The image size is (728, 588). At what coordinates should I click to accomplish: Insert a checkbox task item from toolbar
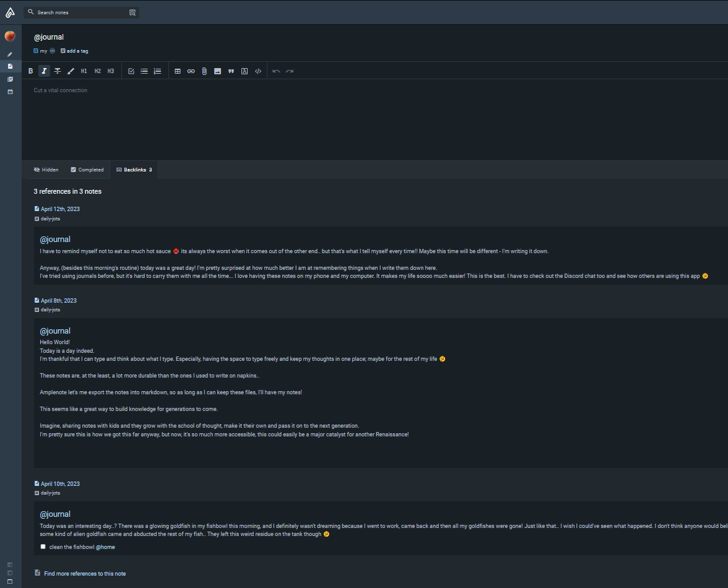tap(131, 71)
